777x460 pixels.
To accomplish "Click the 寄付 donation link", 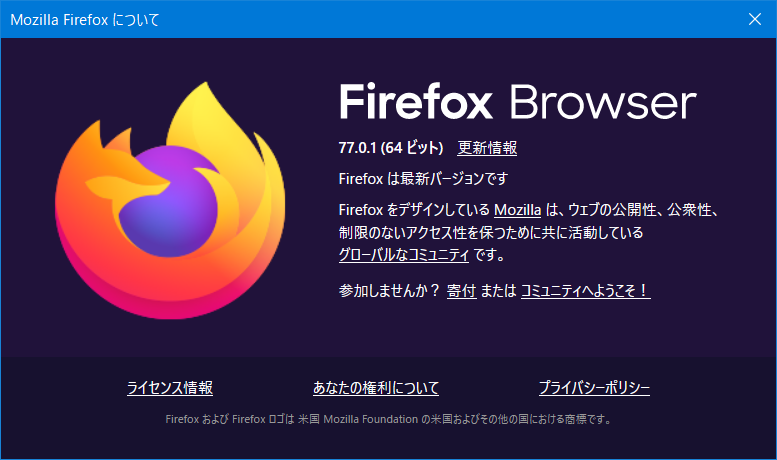I will (461, 290).
